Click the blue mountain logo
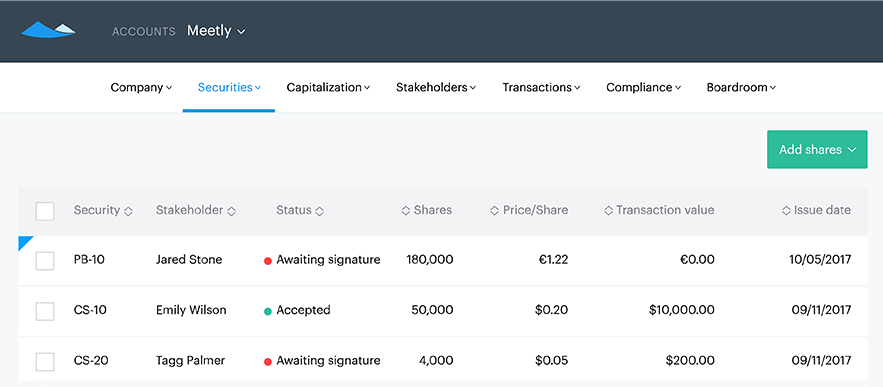The width and height of the screenshot is (883, 387). click(x=48, y=30)
